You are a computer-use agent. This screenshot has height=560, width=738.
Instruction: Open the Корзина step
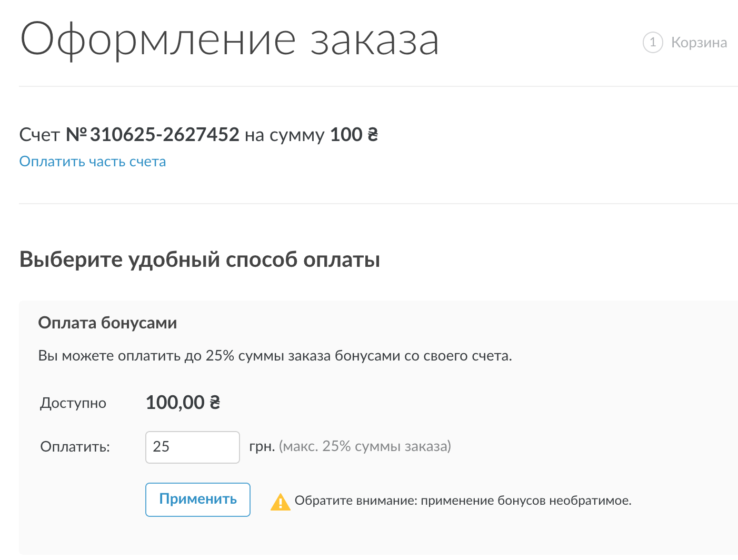coord(699,43)
